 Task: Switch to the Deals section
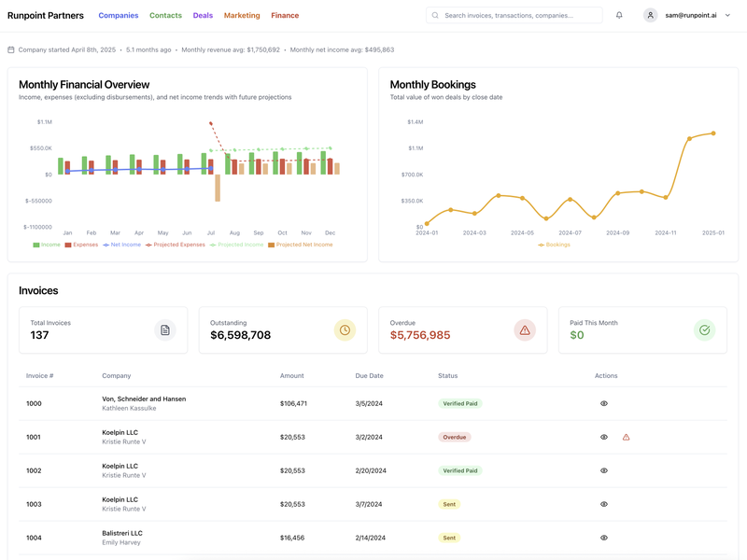(203, 15)
